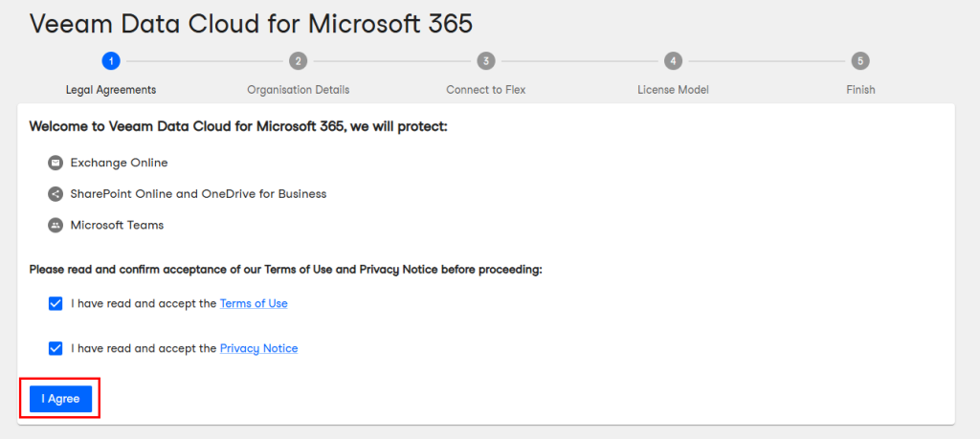Click the Exchange Online envelope icon
This screenshot has height=439, width=980.
[56, 163]
